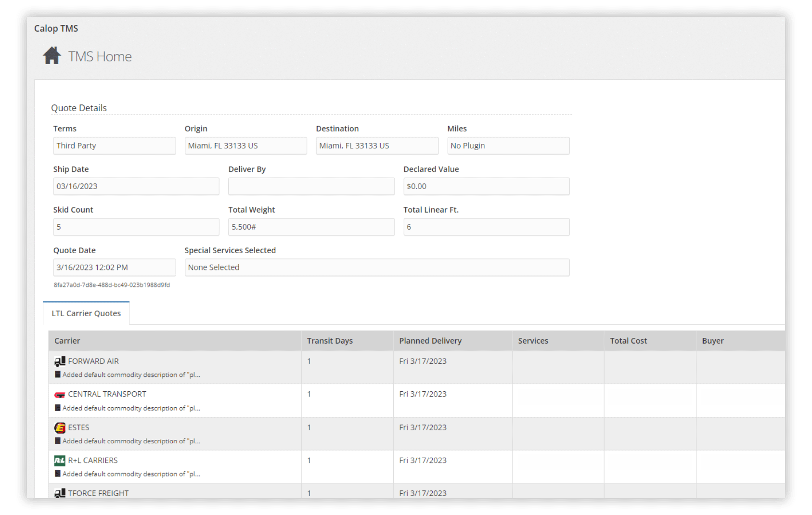Switch to the LTL Carrier Quotes tab

coord(86,313)
